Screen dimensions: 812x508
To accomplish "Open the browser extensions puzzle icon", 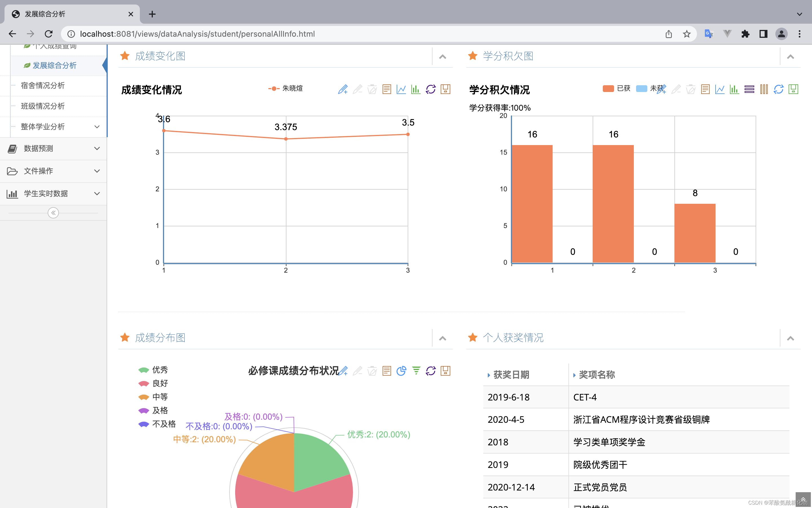I will click(x=745, y=34).
